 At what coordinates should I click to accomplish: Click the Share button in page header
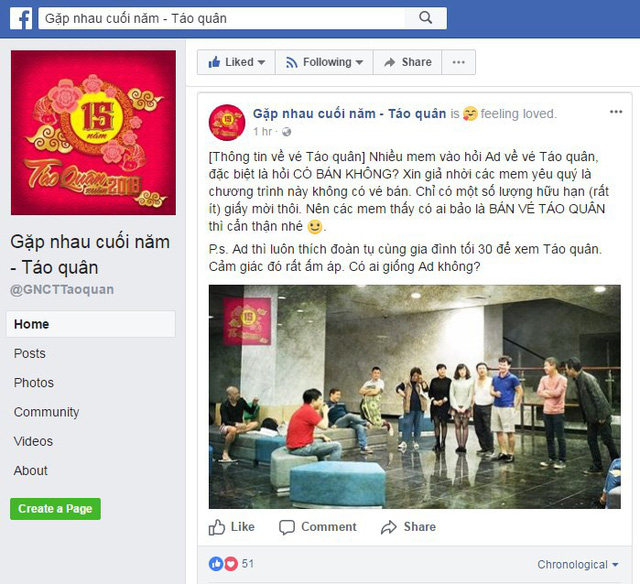point(407,62)
